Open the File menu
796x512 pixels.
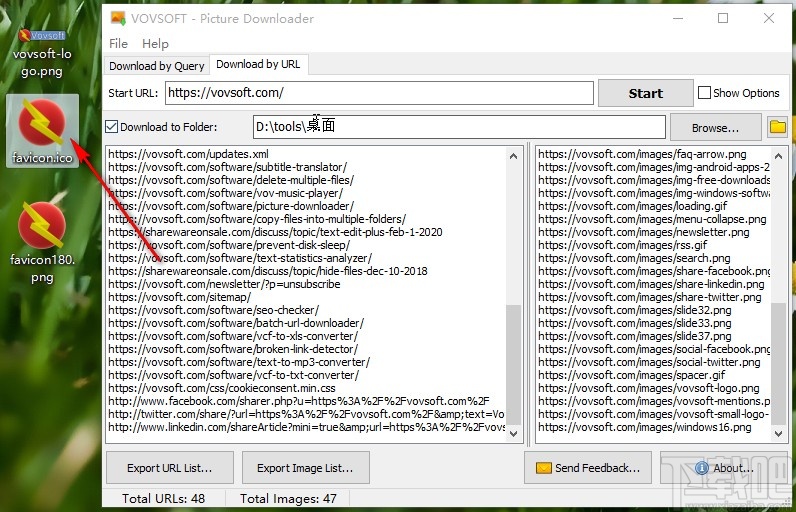[118, 44]
